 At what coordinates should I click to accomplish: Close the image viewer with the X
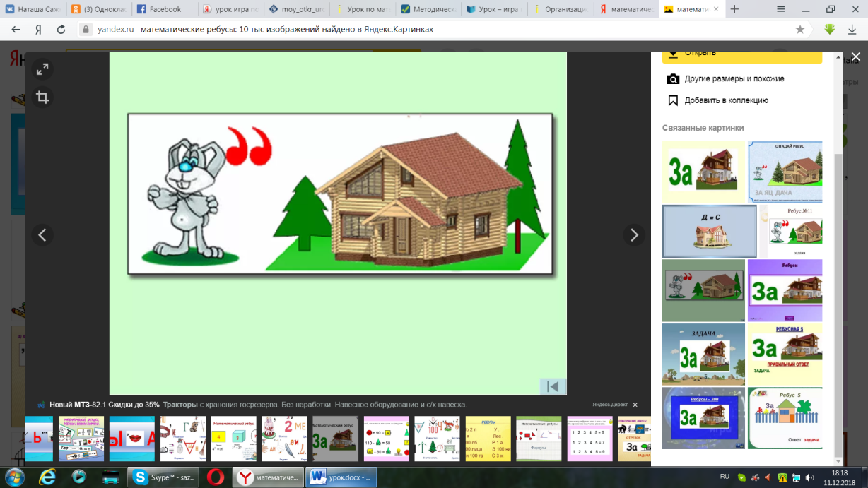[x=855, y=57]
